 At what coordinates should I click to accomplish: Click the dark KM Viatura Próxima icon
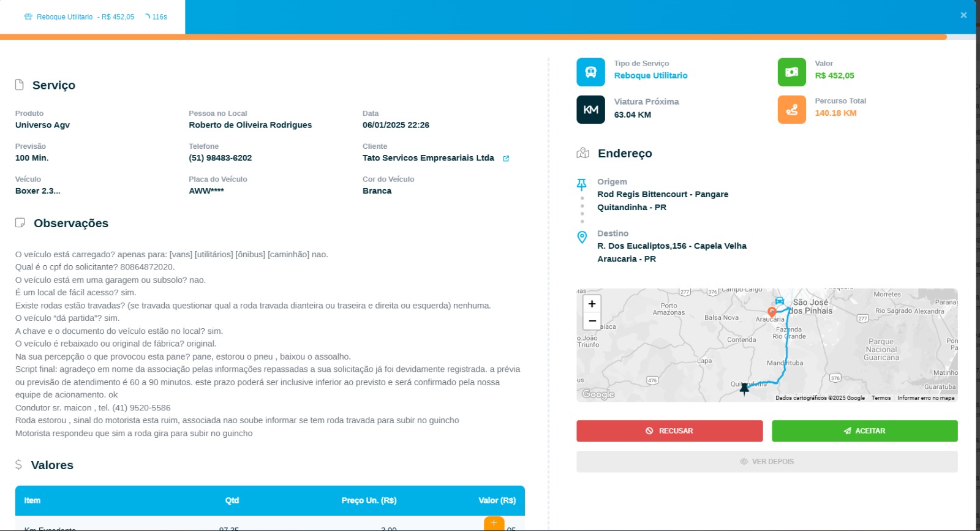[x=590, y=110]
